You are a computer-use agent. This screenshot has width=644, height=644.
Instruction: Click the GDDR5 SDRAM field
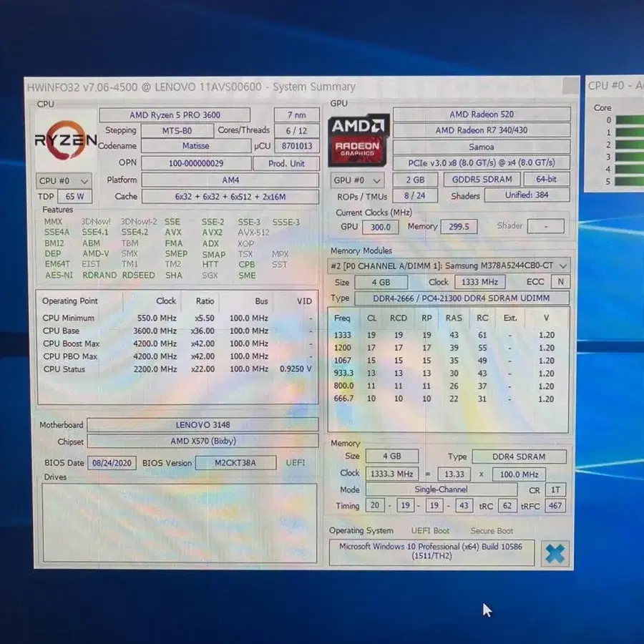tap(482, 180)
